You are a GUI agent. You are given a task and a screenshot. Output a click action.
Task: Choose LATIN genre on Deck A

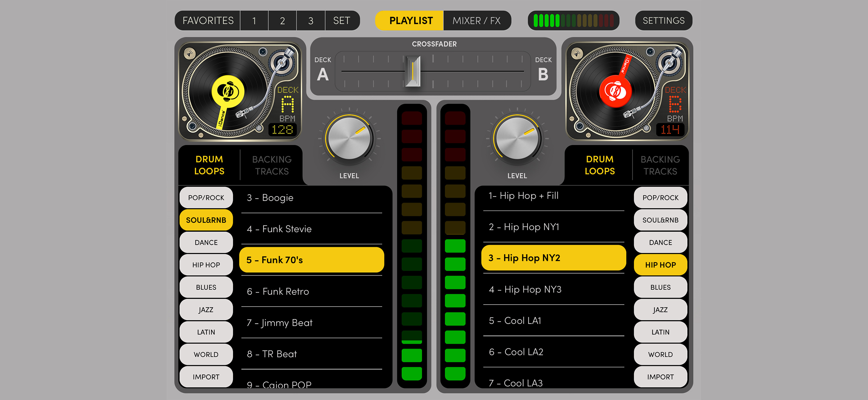click(x=206, y=332)
